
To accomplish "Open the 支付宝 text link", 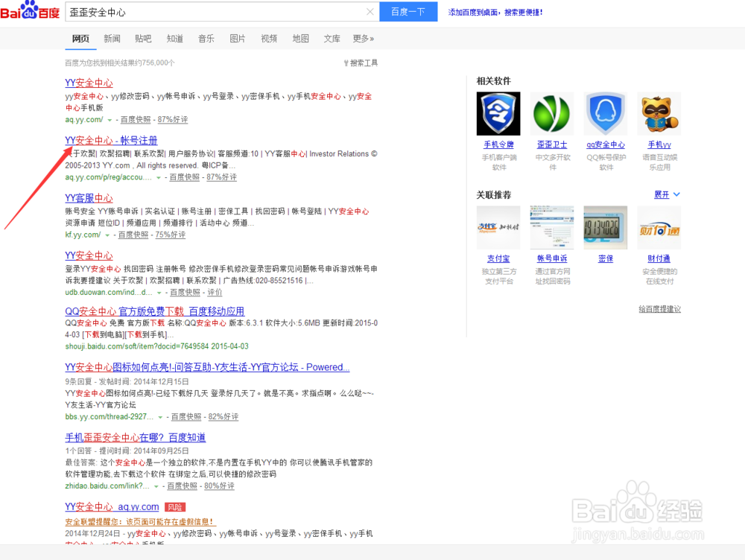I will (498, 258).
